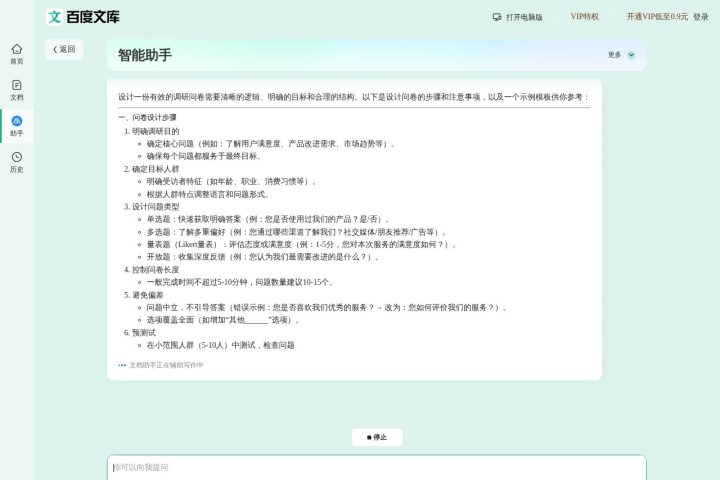Click the status text 文档助手正在辅助写作中
Viewport: 720px width, 480px height.
tap(166, 365)
